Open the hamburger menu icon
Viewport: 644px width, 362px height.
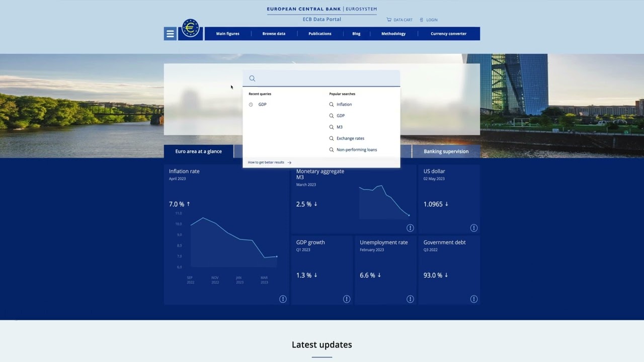point(170,34)
